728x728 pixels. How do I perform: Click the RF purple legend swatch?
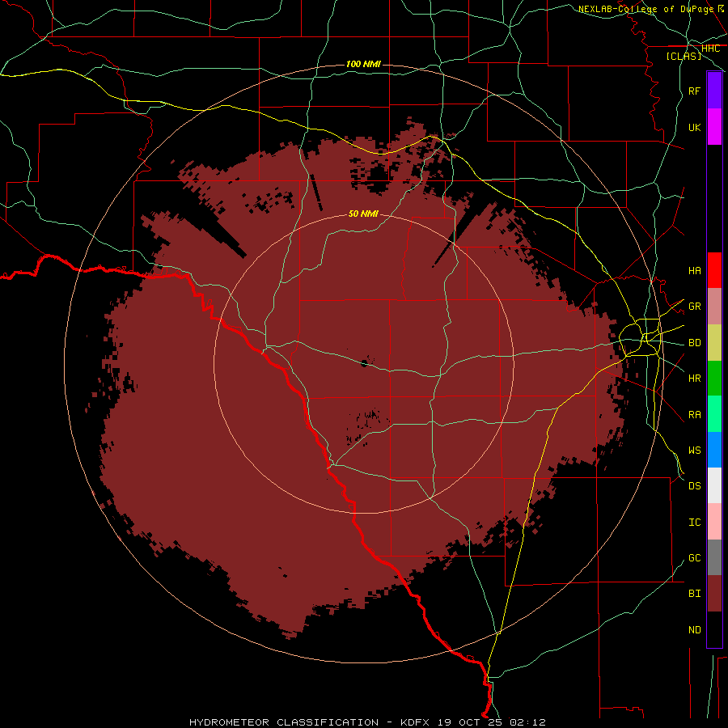[714, 91]
